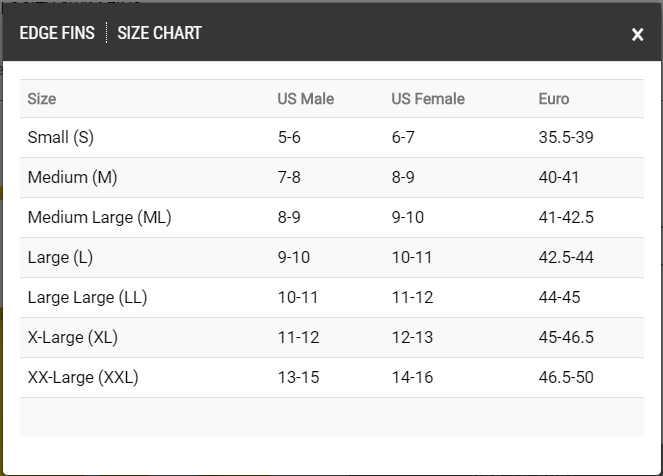Screen dimensions: 663x476
Task: Click US Male 5-6 cell
Action: tap(289, 137)
